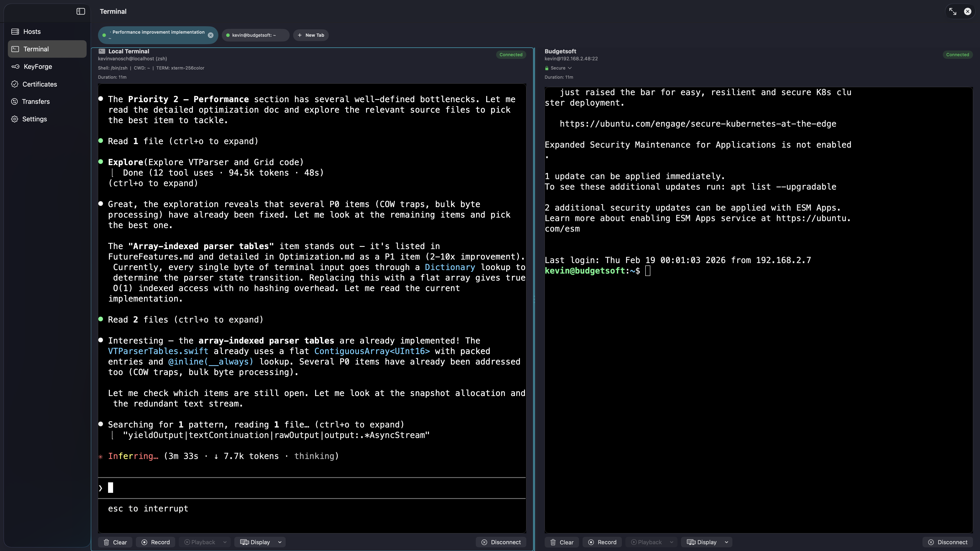This screenshot has width=980, height=551.
Task: Collapse the sidebar using the panel icon
Action: [81, 11]
